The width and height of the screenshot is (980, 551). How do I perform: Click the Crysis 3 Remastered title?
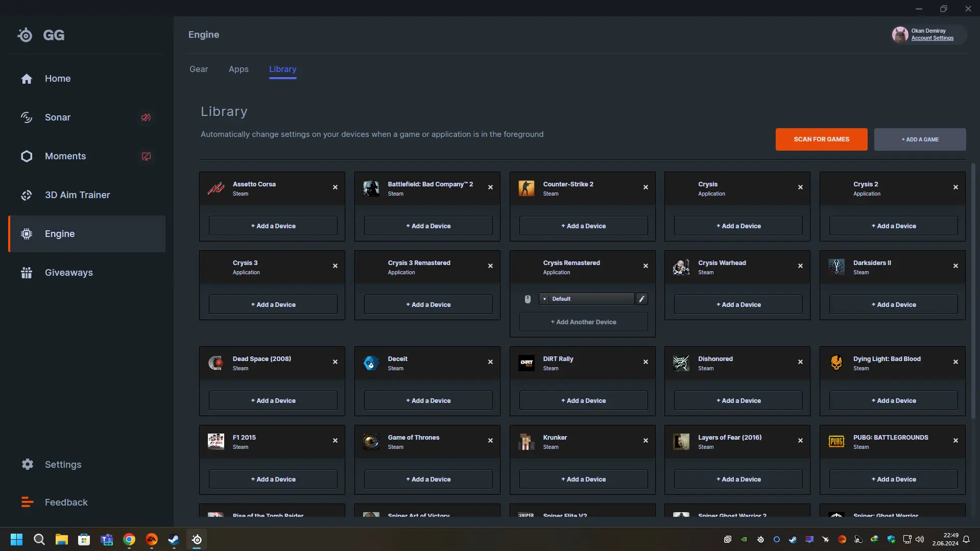pos(419,263)
